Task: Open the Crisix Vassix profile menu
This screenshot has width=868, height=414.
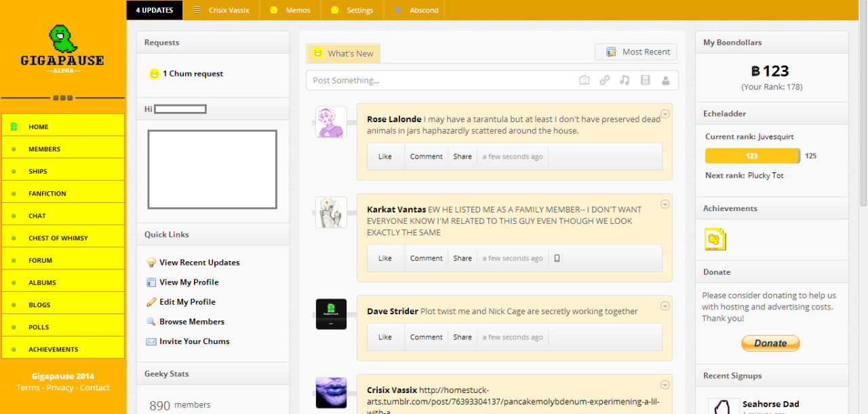Action: (221, 10)
